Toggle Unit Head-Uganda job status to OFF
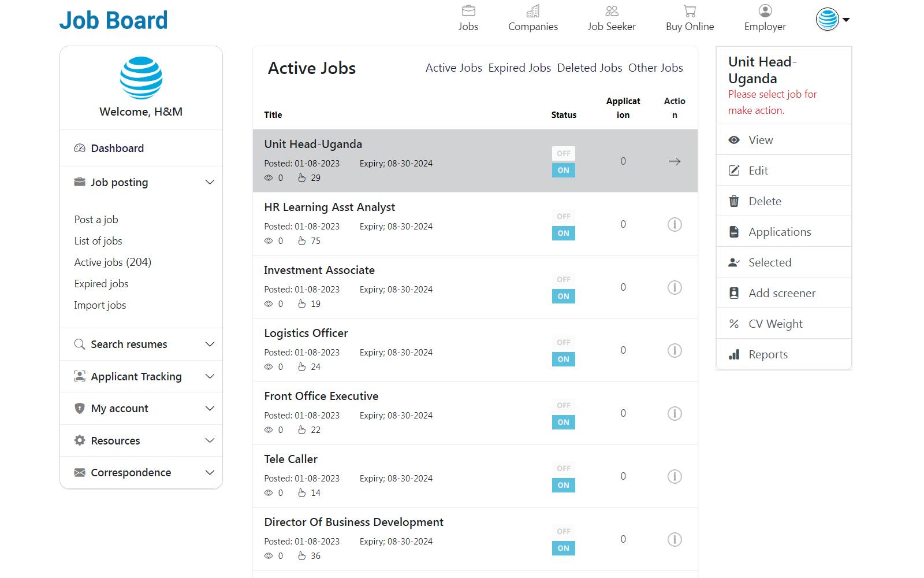The image size is (924, 578). pyautogui.click(x=563, y=153)
